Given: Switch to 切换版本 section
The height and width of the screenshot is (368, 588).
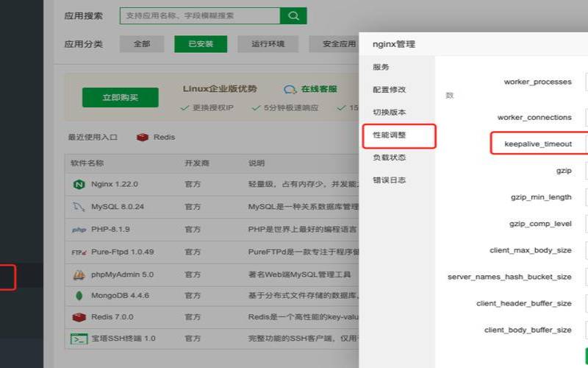Looking at the screenshot, I should point(390,113).
